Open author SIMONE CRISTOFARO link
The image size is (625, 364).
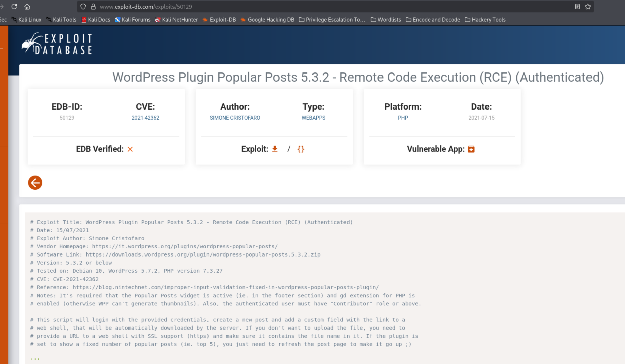235,118
